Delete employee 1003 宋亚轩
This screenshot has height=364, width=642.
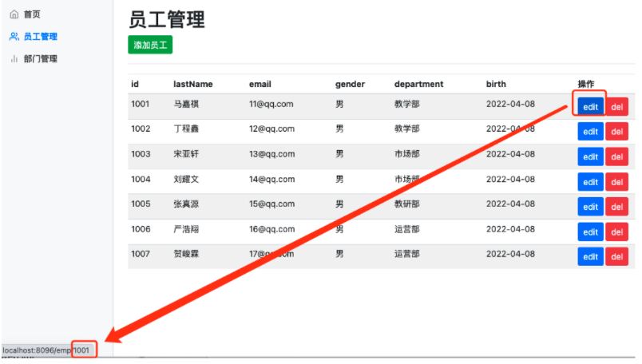click(x=616, y=156)
